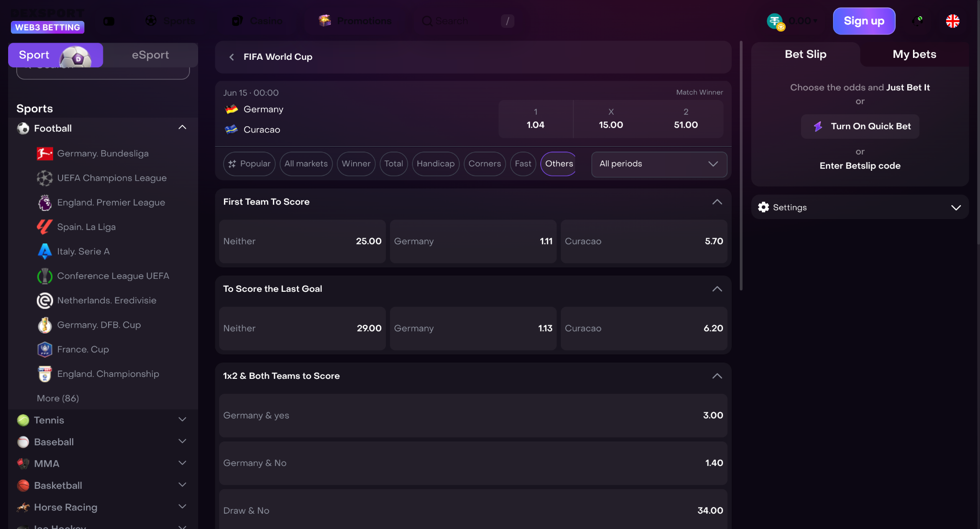Turn On Quick Bet
This screenshot has width=980, height=529.
pos(860,126)
